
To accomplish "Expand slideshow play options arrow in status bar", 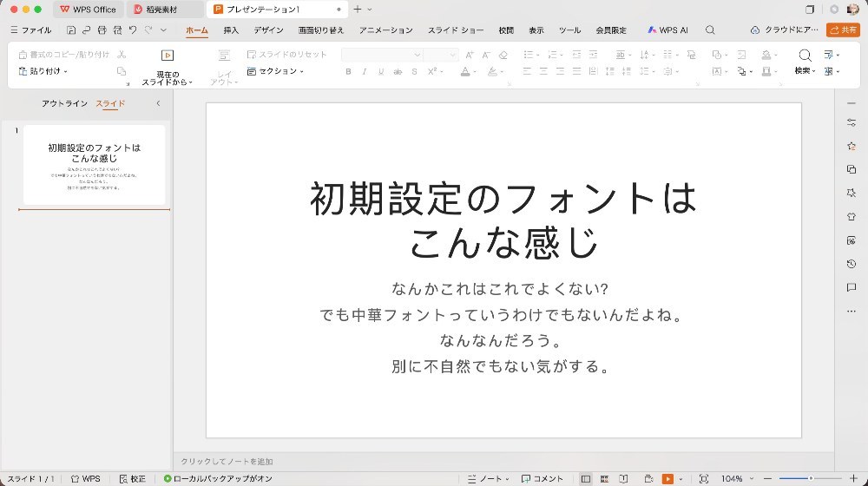I will tap(681, 479).
